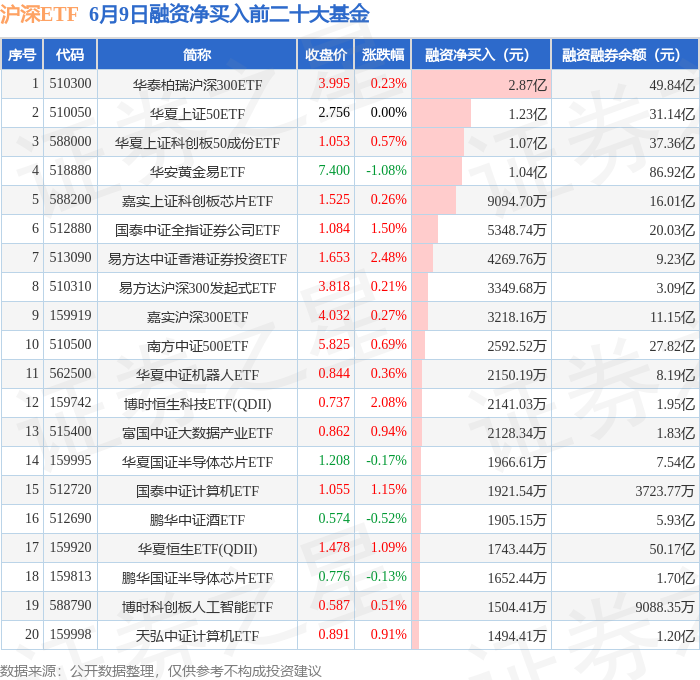Click fund code 159919
This screenshot has width=700, height=680.
point(70,315)
